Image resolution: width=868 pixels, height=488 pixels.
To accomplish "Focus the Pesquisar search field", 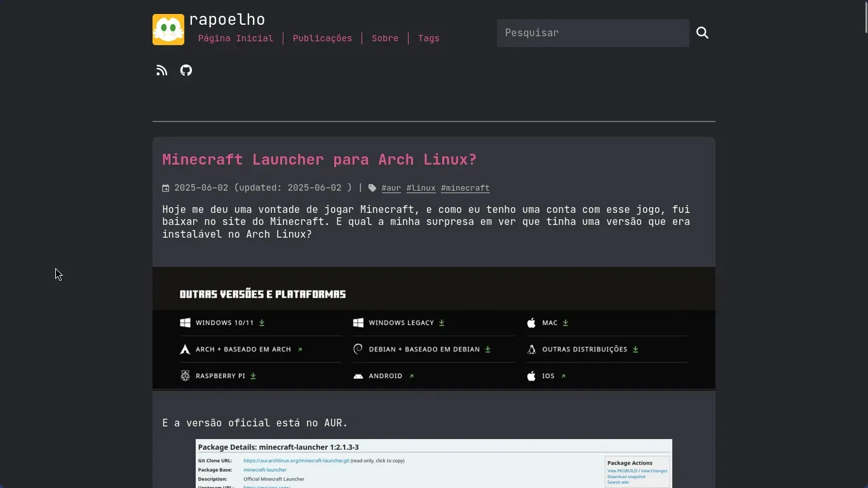I will click(x=592, y=33).
